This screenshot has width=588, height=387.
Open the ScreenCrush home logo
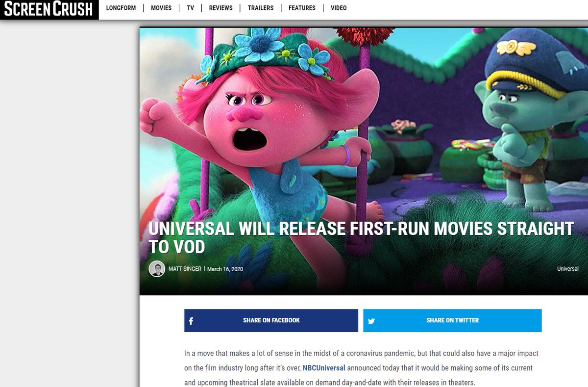(49, 9)
